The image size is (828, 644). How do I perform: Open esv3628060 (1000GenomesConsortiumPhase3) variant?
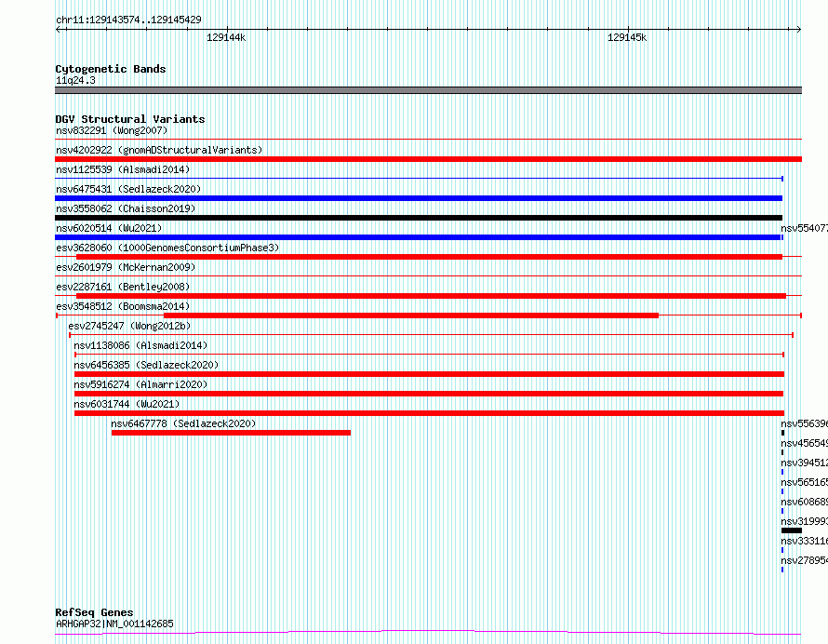tap(167, 248)
